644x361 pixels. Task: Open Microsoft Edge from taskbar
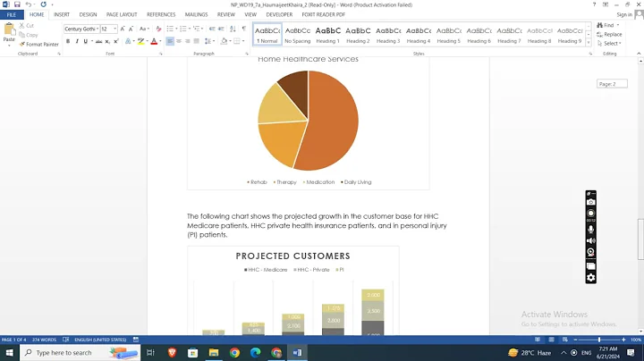tap(256, 353)
